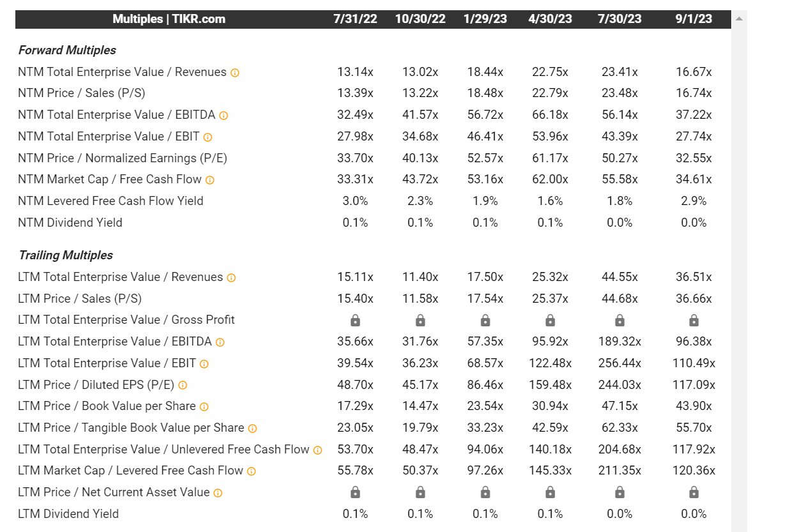
Task: Click the info icon for NTM Market Cap / Free Cash Flow
Action: click(x=210, y=179)
